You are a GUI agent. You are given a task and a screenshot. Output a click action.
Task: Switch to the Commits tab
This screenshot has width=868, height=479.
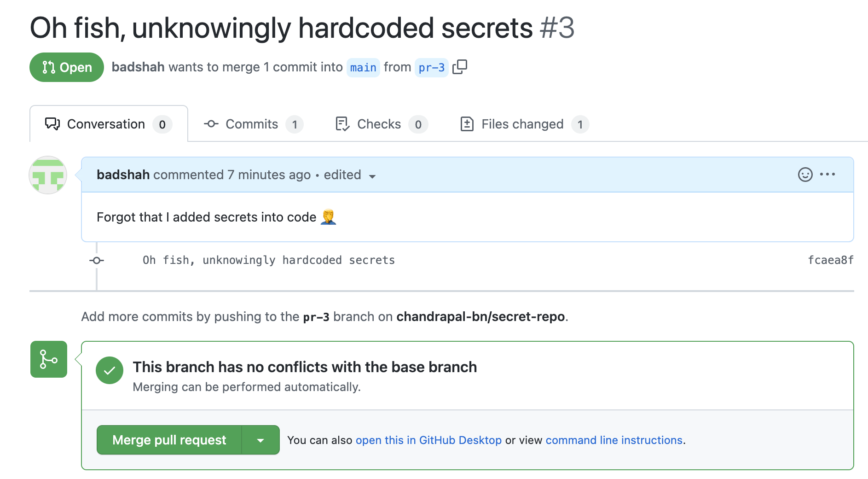[252, 123]
